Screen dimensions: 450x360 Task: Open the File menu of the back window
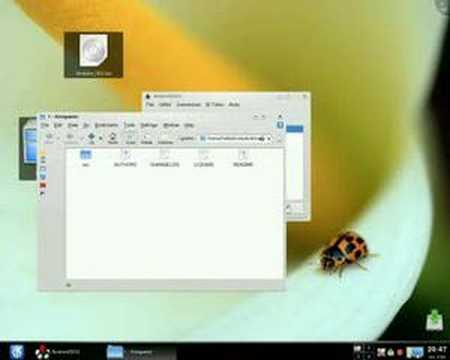pyautogui.click(x=150, y=104)
